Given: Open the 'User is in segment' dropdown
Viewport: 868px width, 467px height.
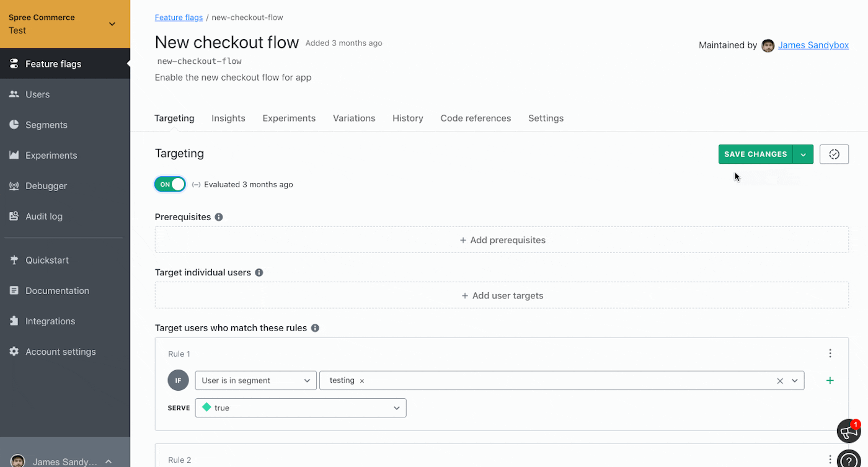Looking at the screenshot, I should (x=256, y=381).
